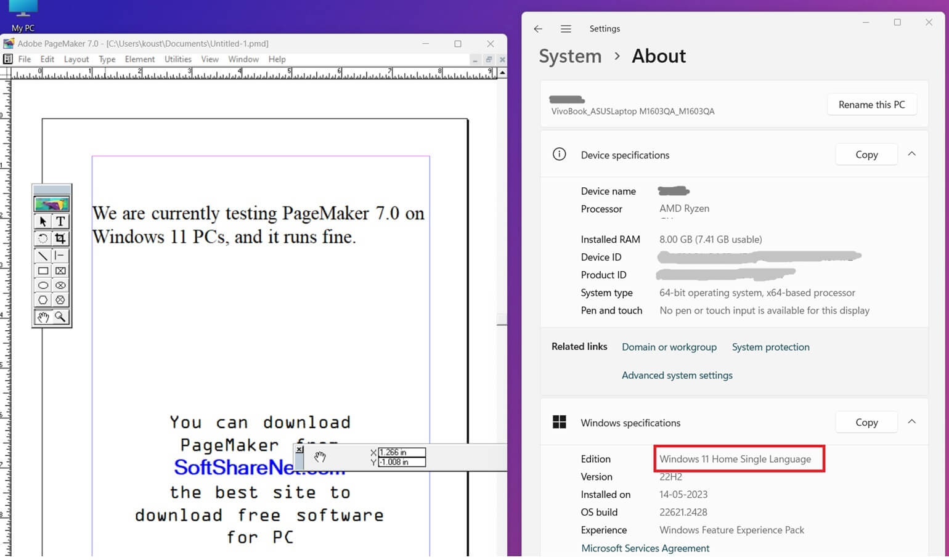Image resolution: width=949 pixels, height=560 pixels.
Task: Open the Help menu in PageMaker
Action: tap(277, 59)
